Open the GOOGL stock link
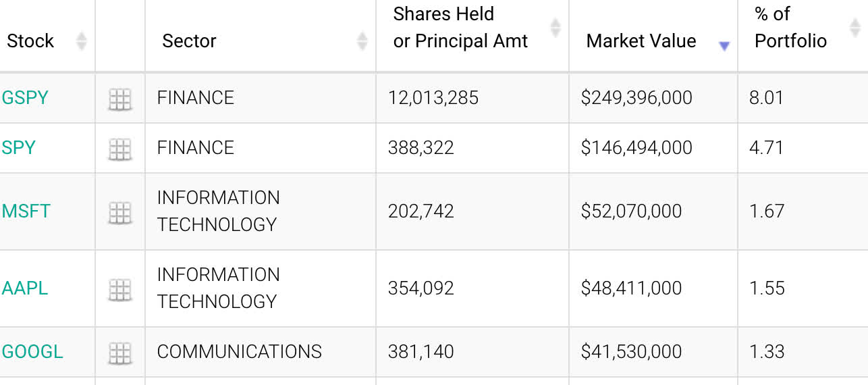This screenshot has width=868, height=385. (32, 352)
